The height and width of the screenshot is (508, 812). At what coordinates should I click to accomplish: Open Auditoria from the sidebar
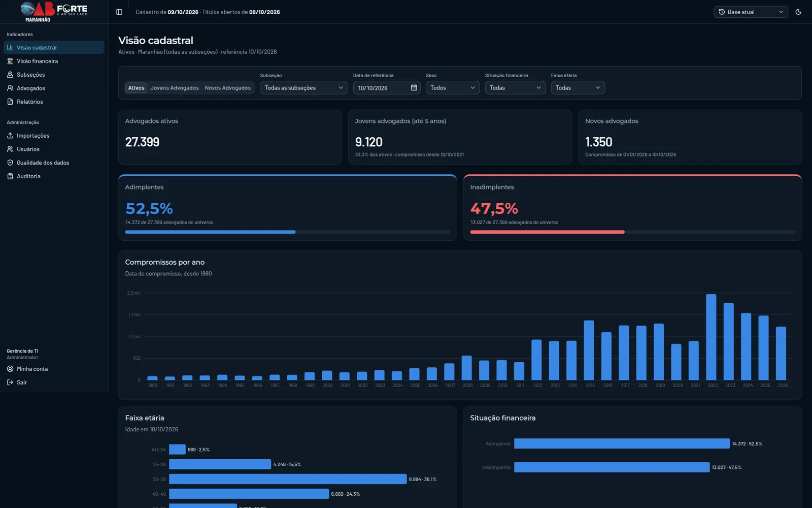pyautogui.click(x=54, y=176)
